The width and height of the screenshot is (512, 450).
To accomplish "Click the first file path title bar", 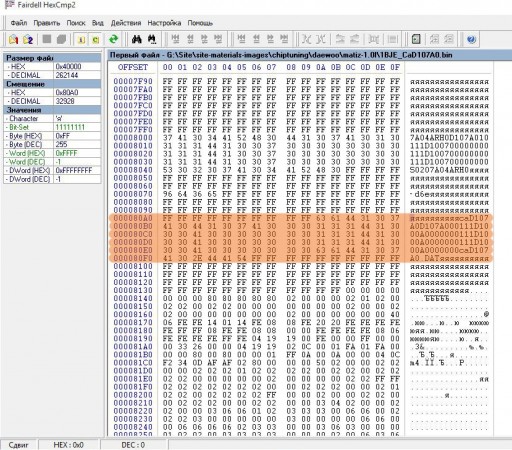I will click(310, 55).
